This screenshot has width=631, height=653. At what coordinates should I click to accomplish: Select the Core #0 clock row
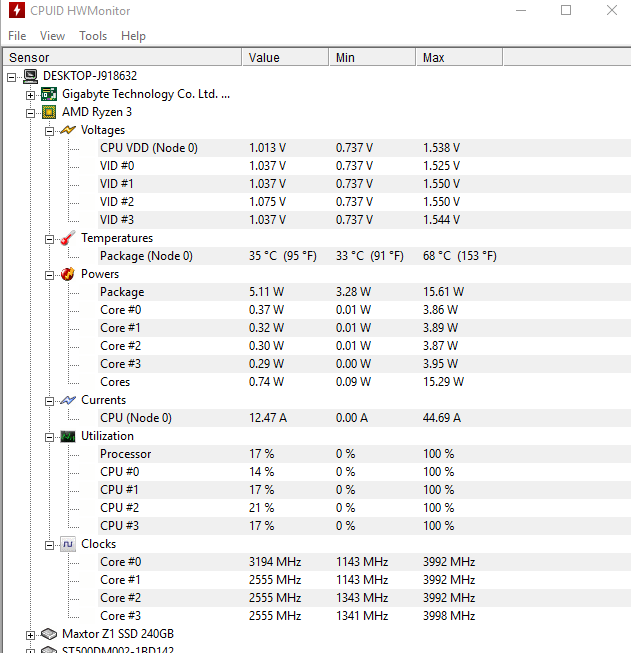364,562
